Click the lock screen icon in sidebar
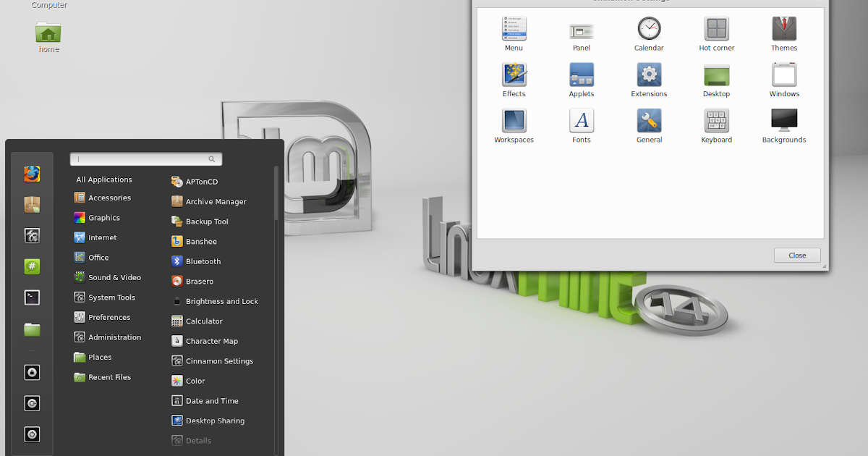This screenshot has height=456, width=868. [32, 372]
